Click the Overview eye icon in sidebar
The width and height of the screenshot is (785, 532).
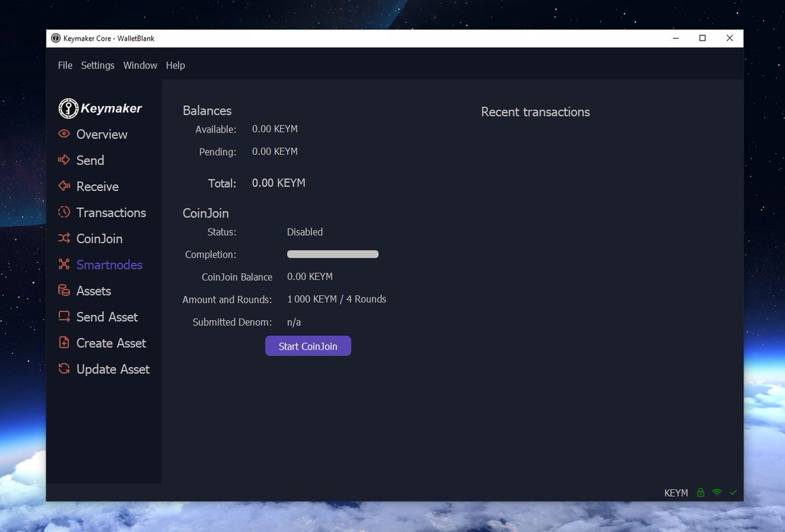[x=64, y=134]
